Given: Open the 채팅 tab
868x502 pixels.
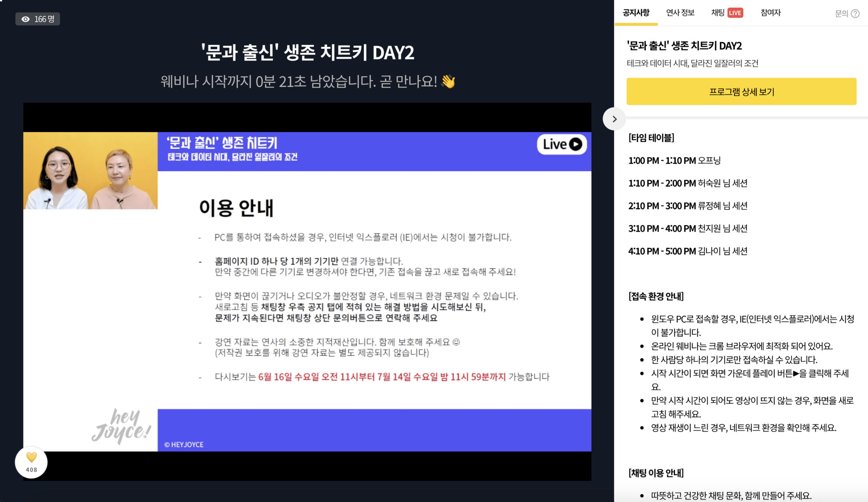Looking at the screenshot, I should coord(718,13).
